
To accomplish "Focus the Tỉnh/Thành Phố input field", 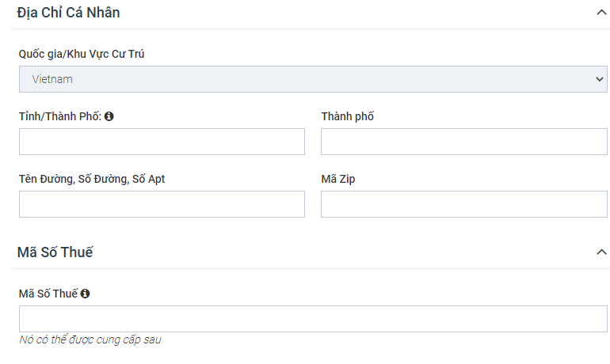I will tap(162, 142).
